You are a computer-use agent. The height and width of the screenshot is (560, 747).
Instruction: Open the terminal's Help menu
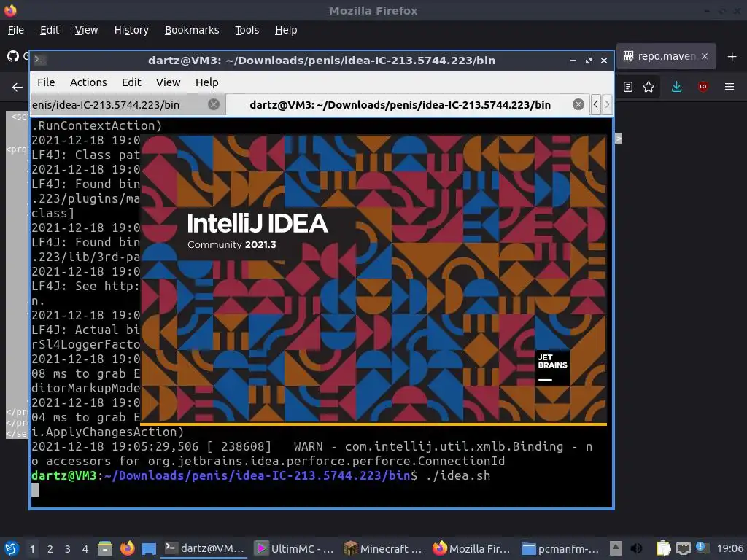tap(206, 82)
